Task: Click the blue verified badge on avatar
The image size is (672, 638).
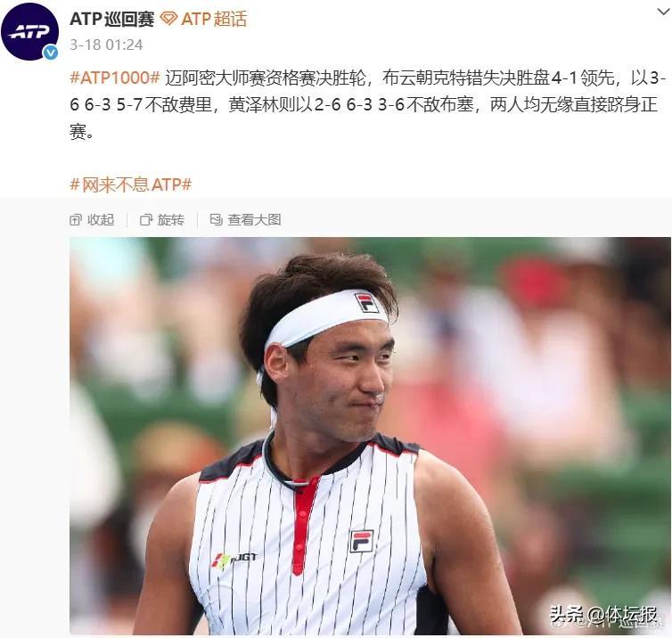Action: coord(51,53)
